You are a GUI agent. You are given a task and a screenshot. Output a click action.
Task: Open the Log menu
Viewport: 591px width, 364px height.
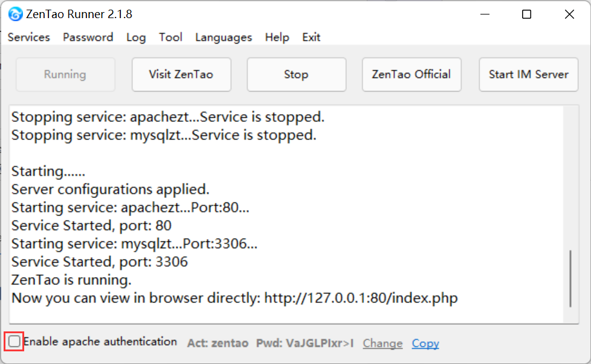click(x=136, y=37)
